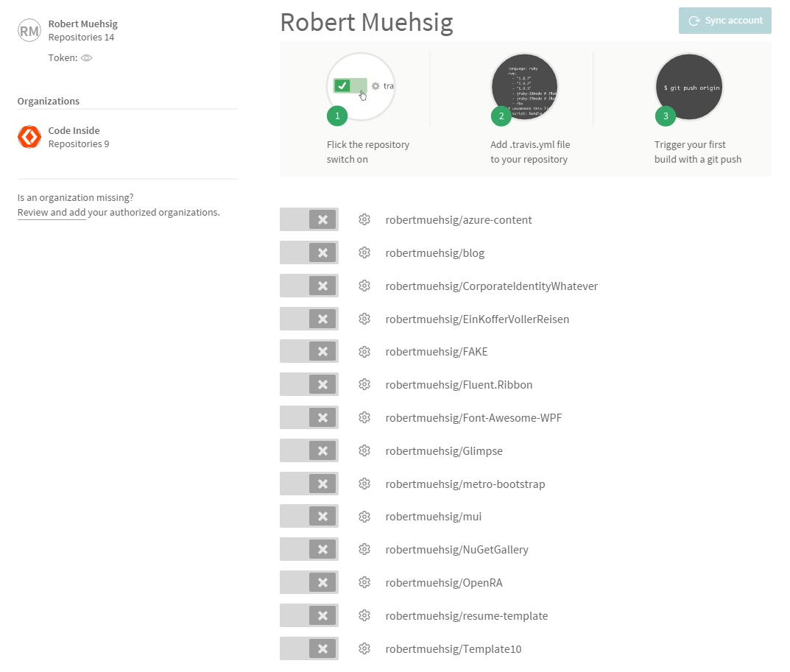Enable the robertmuehsig/blog repository switch
The height and width of the screenshot is (672, 790).
pyautogui.click(x=308, y=252)
